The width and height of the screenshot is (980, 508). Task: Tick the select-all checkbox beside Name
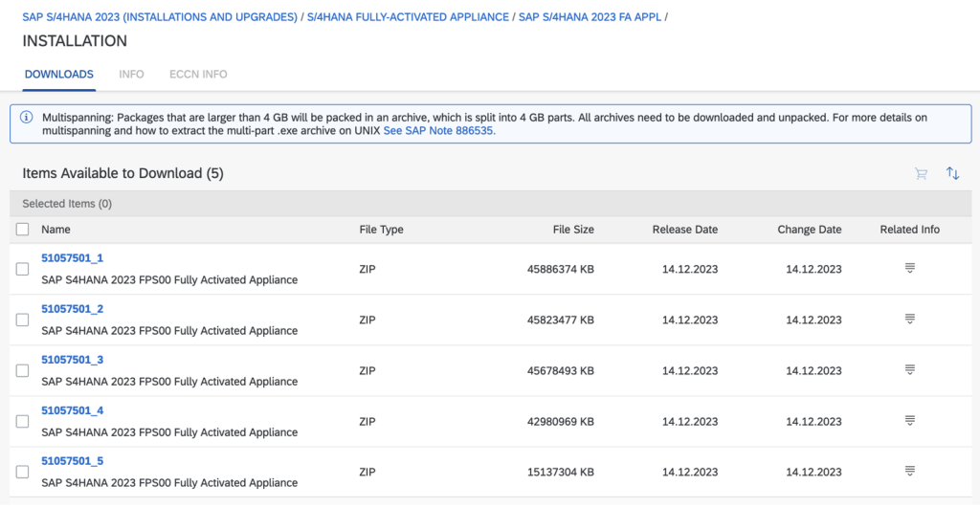(23, 230)
